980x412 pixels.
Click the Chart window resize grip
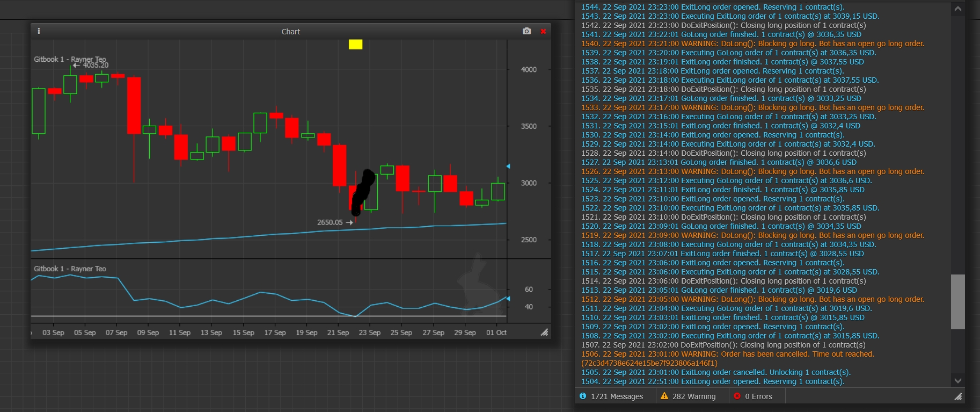[544, 333]
